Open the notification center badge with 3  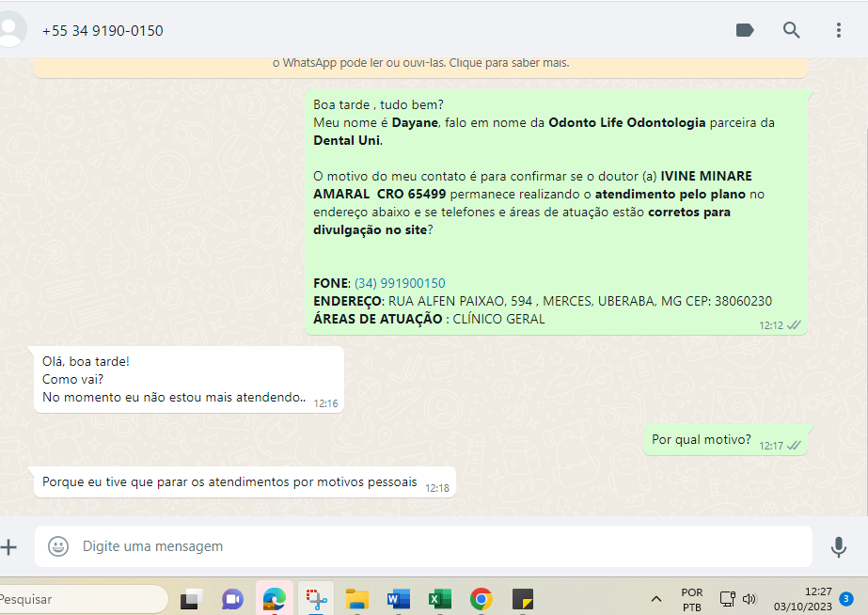[x=845, y=598]
